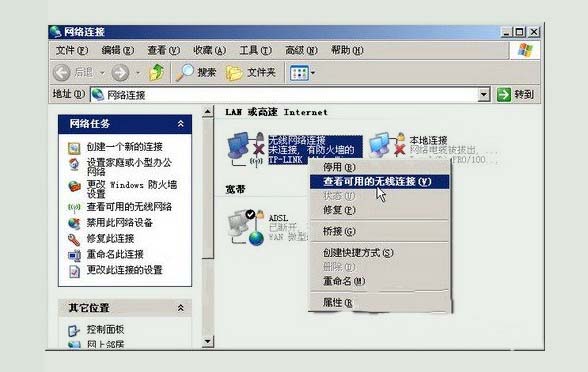Expand the address bar dropdown arrow
The width and height of the screenshot is (588, 372).
484,94
